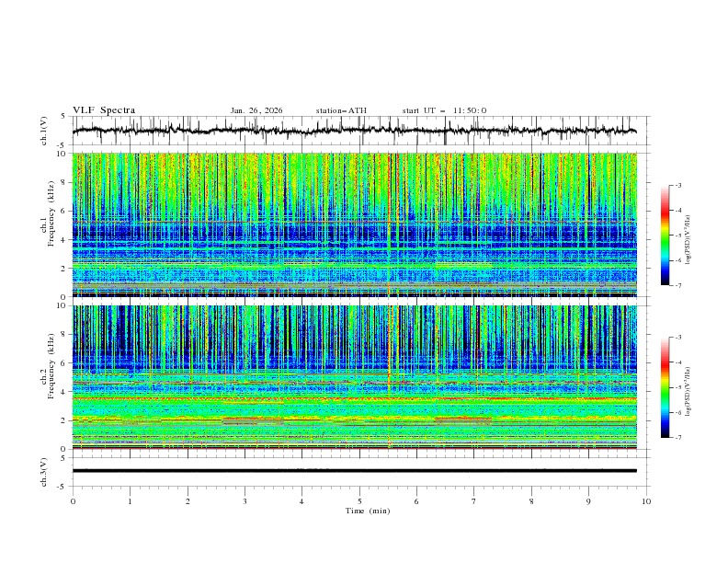The image size is (728, 563).
Task: Click time axis tick label '9'
Action: 588,501
